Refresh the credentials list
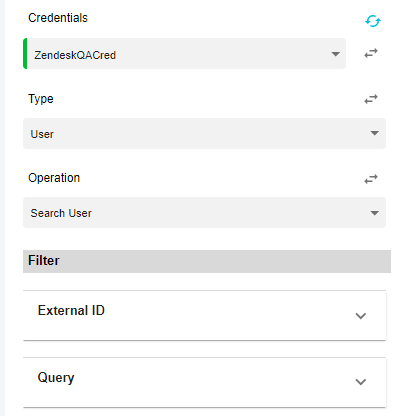This screenshot has height=416, width=404. click(x=373, y=21)
